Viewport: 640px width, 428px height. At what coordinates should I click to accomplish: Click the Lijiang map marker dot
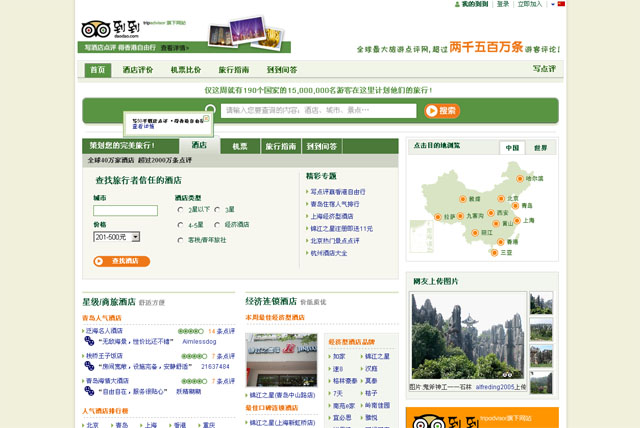coord(474,232)
